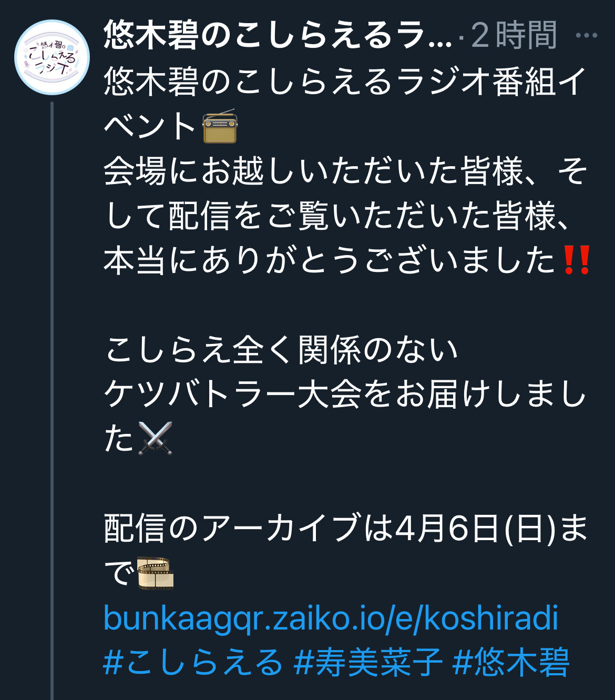Click the line ケツバトラー大会をお届けしまし
The image size is (615, 700).
click(x=344, y=394)
